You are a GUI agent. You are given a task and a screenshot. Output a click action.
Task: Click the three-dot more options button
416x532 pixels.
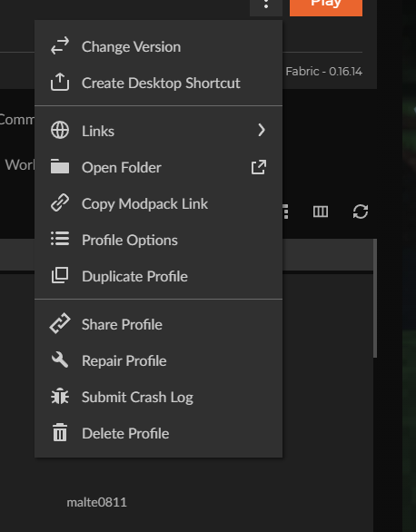(x=266, y=5)
